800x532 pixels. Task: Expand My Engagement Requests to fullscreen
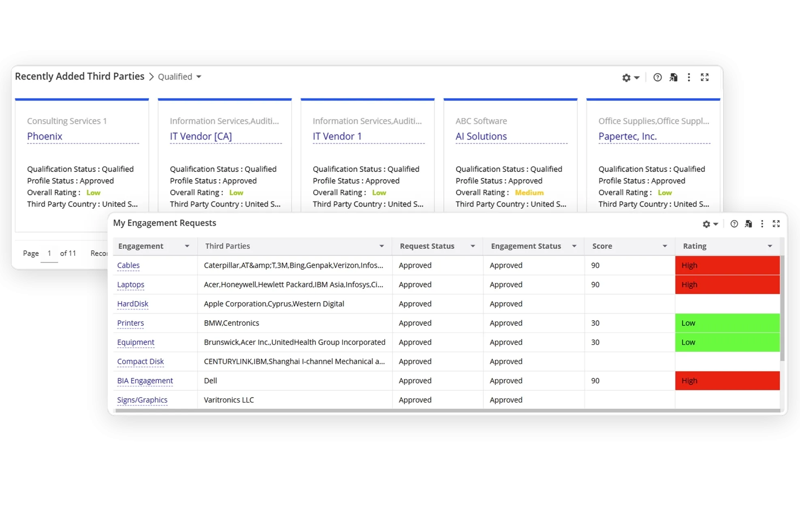click(x=776, y=224)
